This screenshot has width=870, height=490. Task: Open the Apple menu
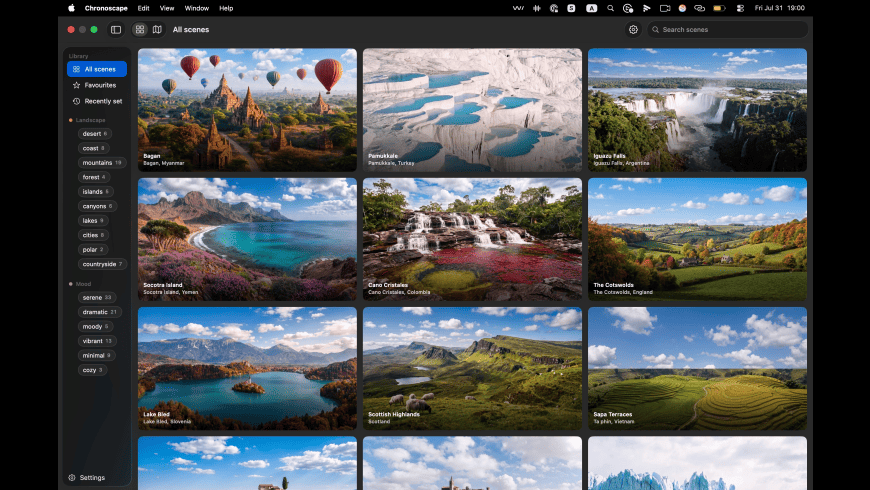click(x=71, y=8)
